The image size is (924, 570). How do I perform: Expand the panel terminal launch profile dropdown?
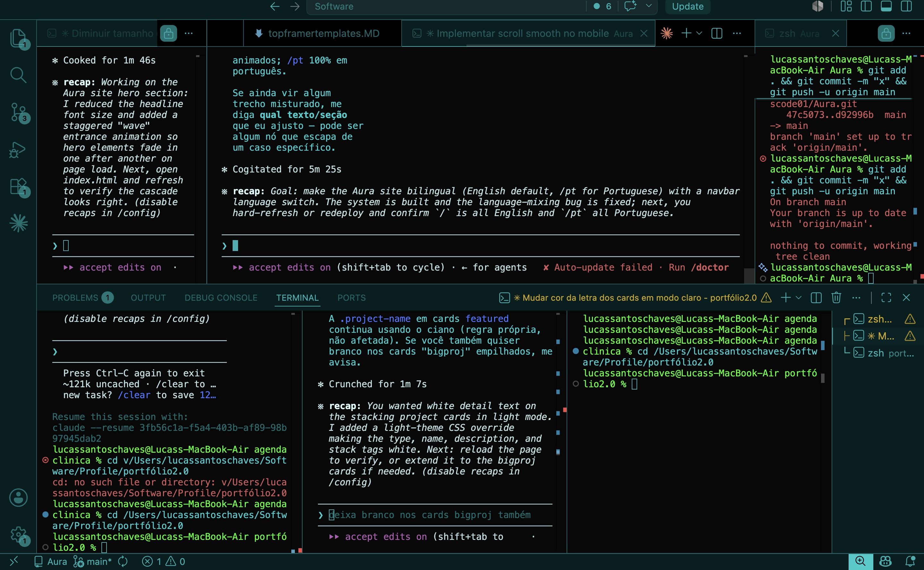coord(799,298)
